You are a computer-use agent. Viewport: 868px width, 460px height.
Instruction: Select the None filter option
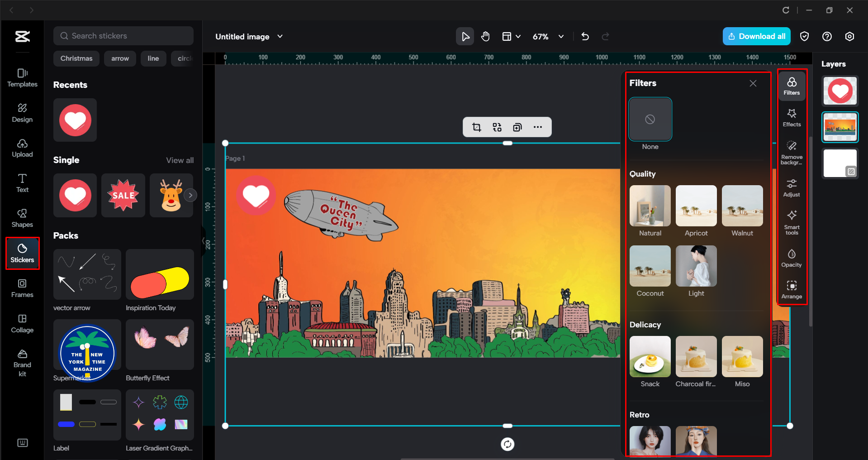click(650, 119)
